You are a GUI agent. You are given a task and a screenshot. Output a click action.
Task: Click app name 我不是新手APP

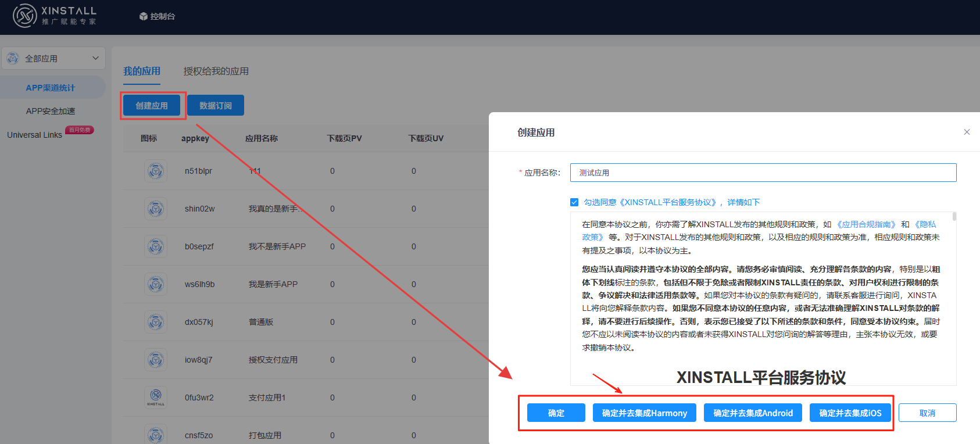coord(277,246)
